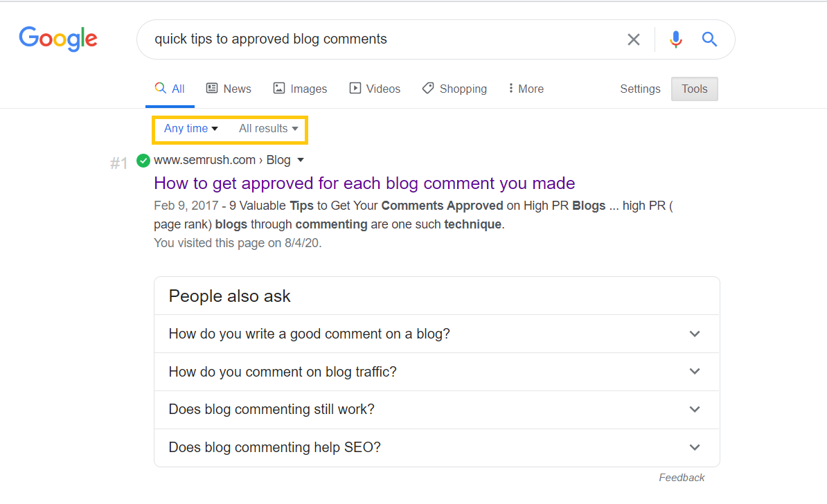Click the newspaper icon on the News tab
The height and width of the screenshot is (504, 827).
tap(211, 88)
